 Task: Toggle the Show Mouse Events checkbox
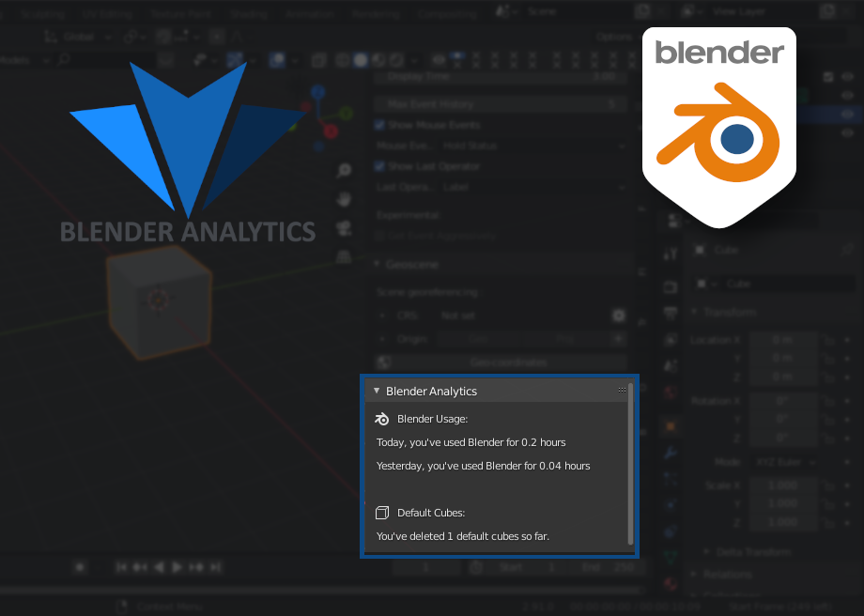(379, 125)
